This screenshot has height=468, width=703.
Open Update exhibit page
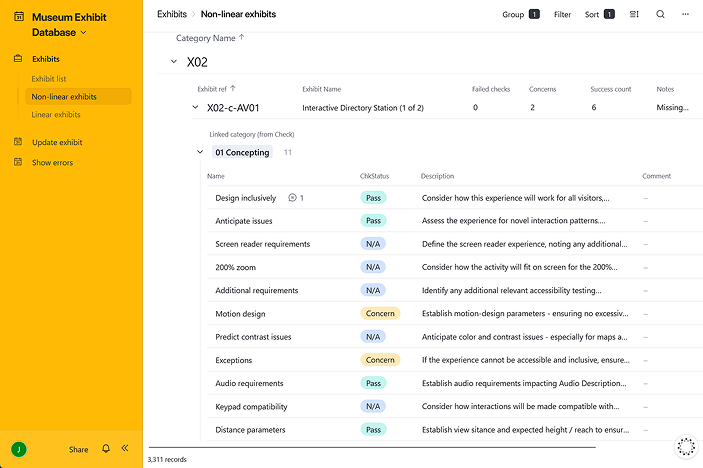point(57,142)
